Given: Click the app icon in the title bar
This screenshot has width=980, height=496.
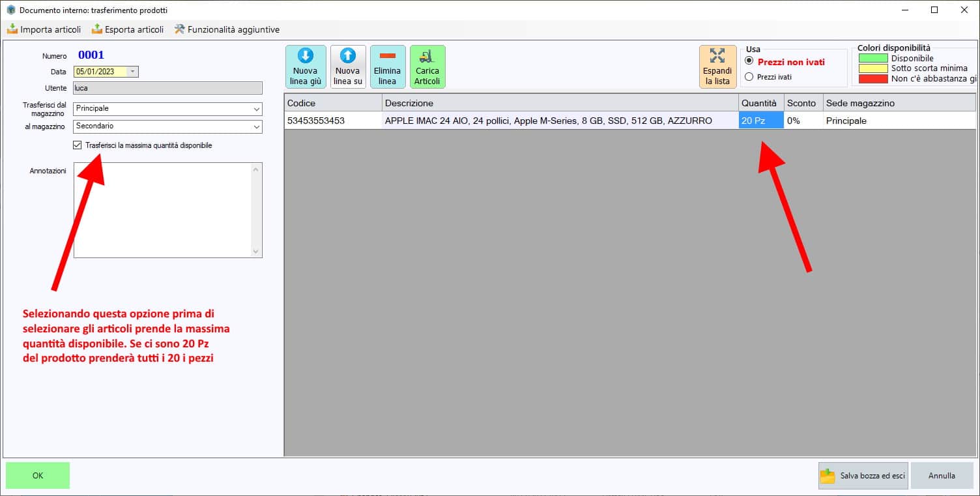Looking at the screenshot, I should pos(11,10).
